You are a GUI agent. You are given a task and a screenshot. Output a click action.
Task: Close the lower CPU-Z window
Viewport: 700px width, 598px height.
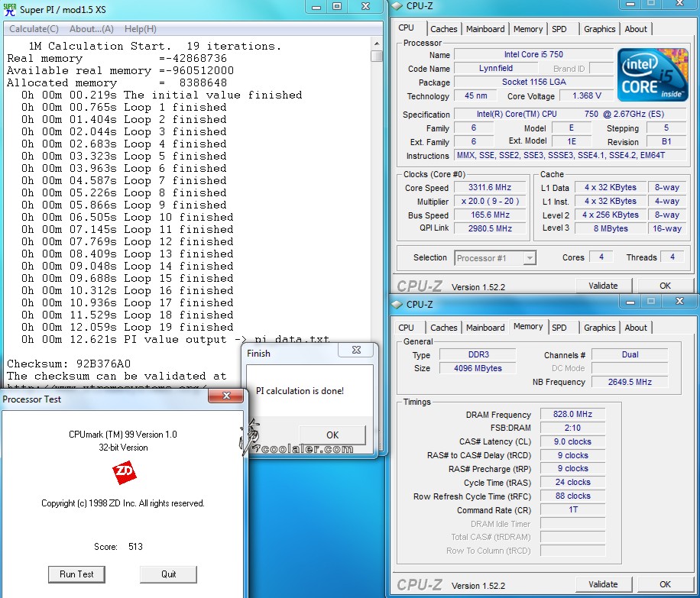click(679, 302)
